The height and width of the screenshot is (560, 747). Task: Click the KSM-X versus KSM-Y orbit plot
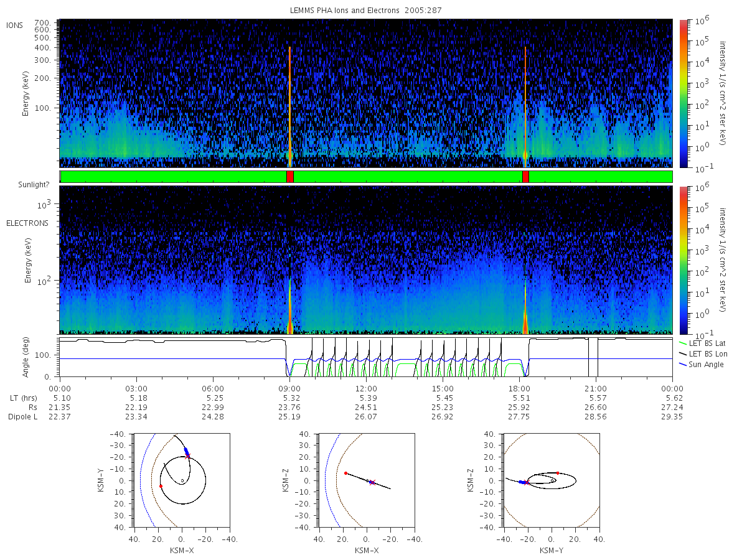(181, 480)
